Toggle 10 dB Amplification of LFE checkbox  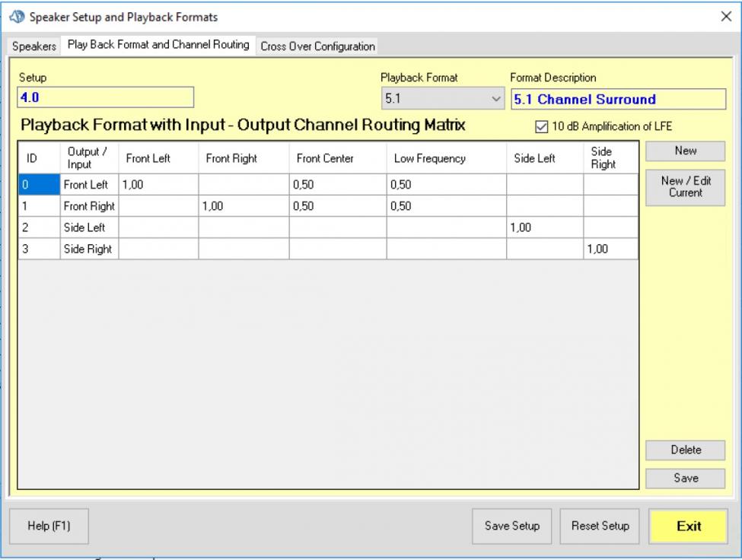[542, 127]
